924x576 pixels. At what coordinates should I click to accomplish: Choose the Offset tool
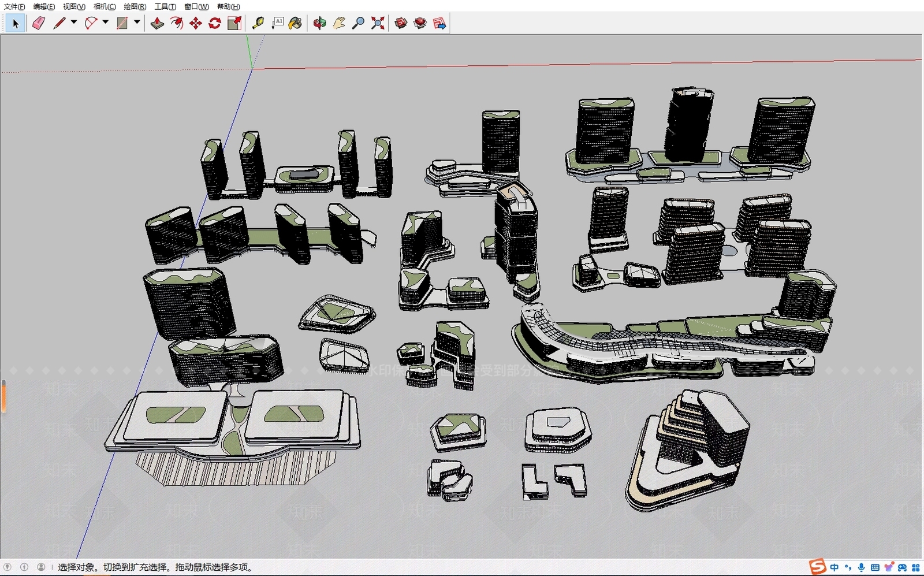pos(177,24)
